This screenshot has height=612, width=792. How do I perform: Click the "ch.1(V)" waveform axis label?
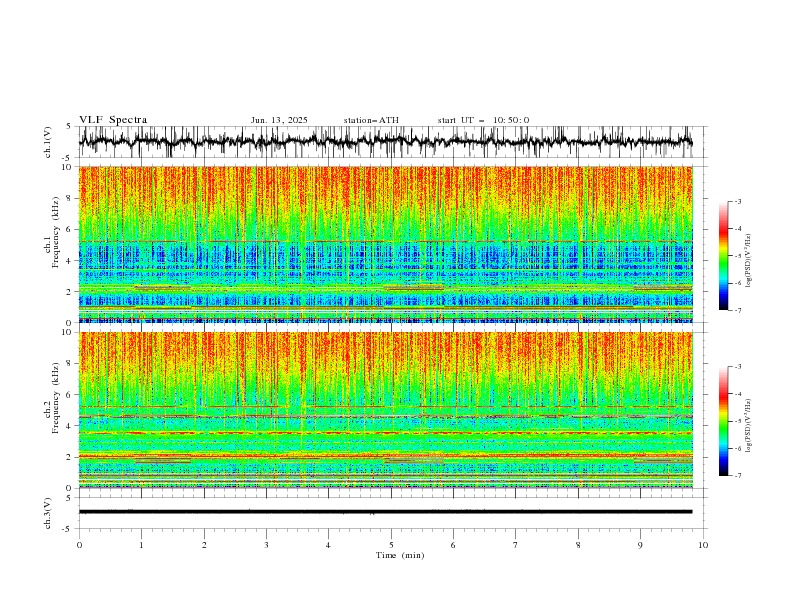pyautogui.click(x=48, y=142)
